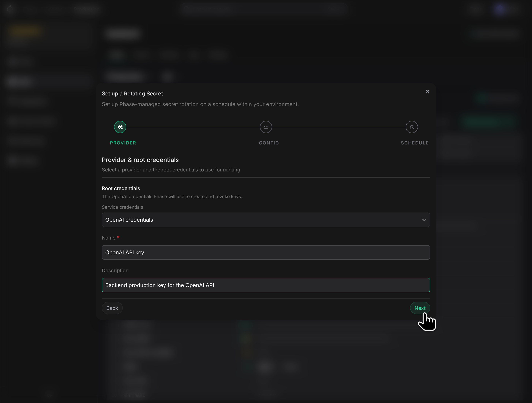
Task: Click the 'Root credentials' label
Action: (x=121, y=188)
